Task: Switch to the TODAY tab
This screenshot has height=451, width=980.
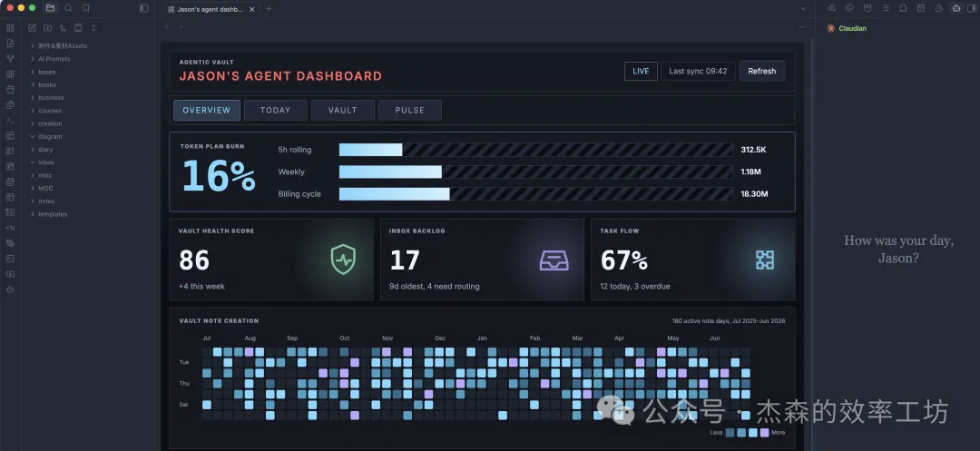Action: point(276,110)
